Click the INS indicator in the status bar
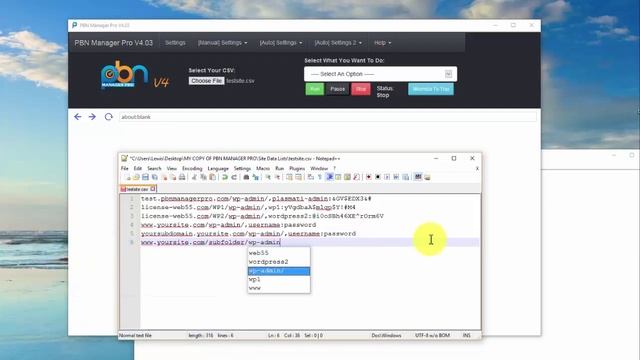This screenshot has height=360, width=640. click(x=467, y=335)
